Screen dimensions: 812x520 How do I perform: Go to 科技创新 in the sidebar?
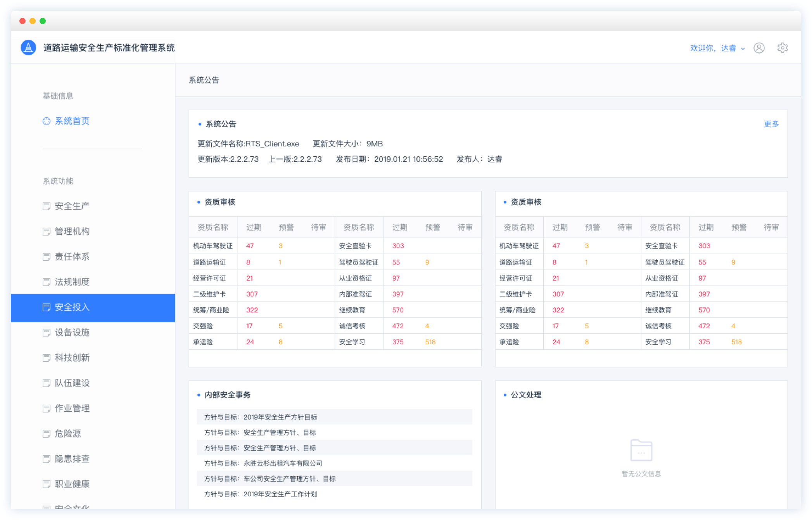point(72,358)
